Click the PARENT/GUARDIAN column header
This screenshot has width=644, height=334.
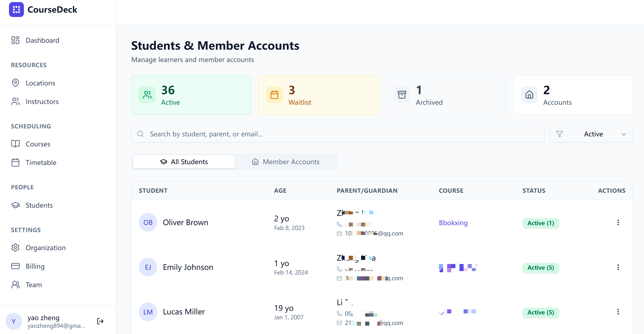[x=367, y=191]
